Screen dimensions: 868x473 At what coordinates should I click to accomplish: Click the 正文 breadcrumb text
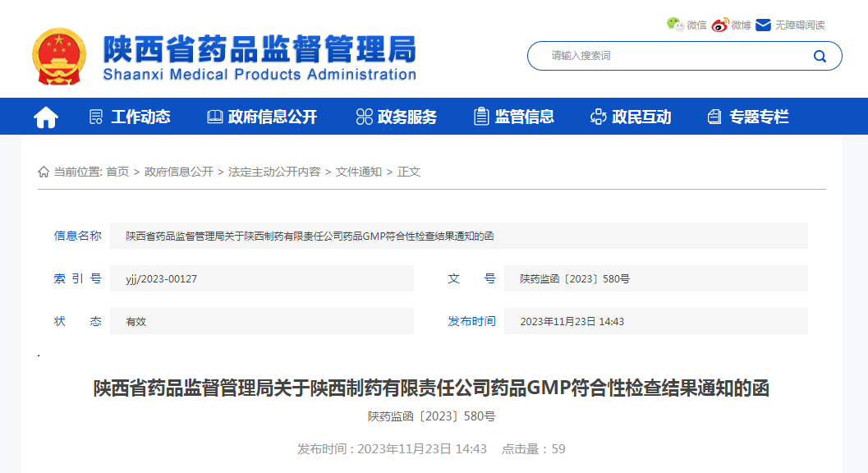[409, 172]
